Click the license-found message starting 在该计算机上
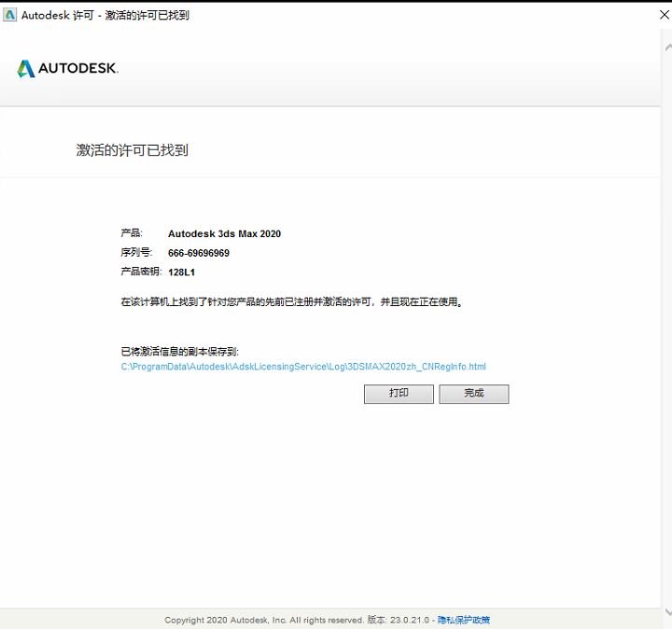This screenshot has width=672, height=629. tap(292, 302)
